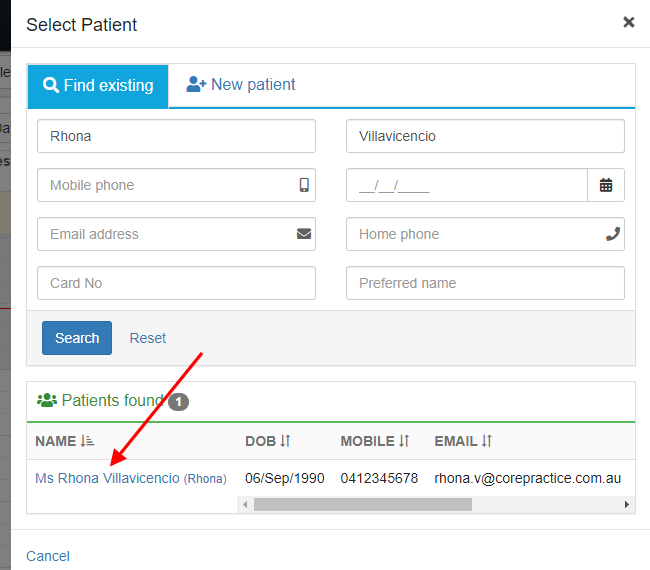Click the blue Search button
650x570 pixels.
(77, 338)
